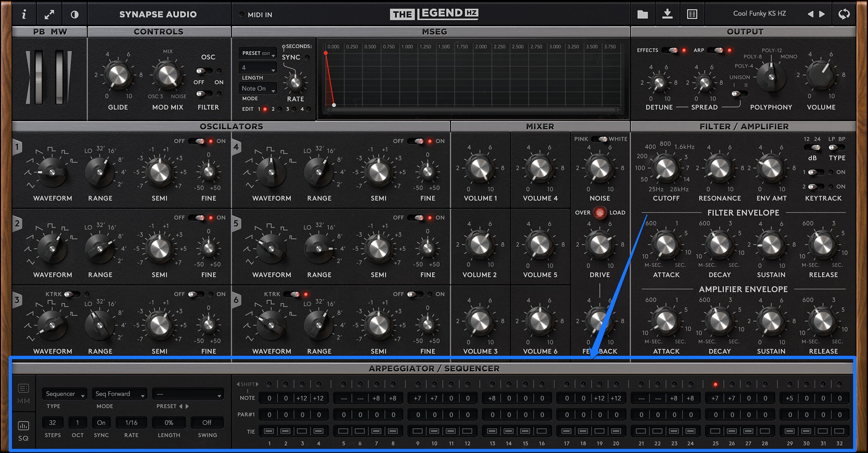Open the sequencer PRESET dropdown
The height and width of the screenshot is (453, 868).
pos(188,394)
